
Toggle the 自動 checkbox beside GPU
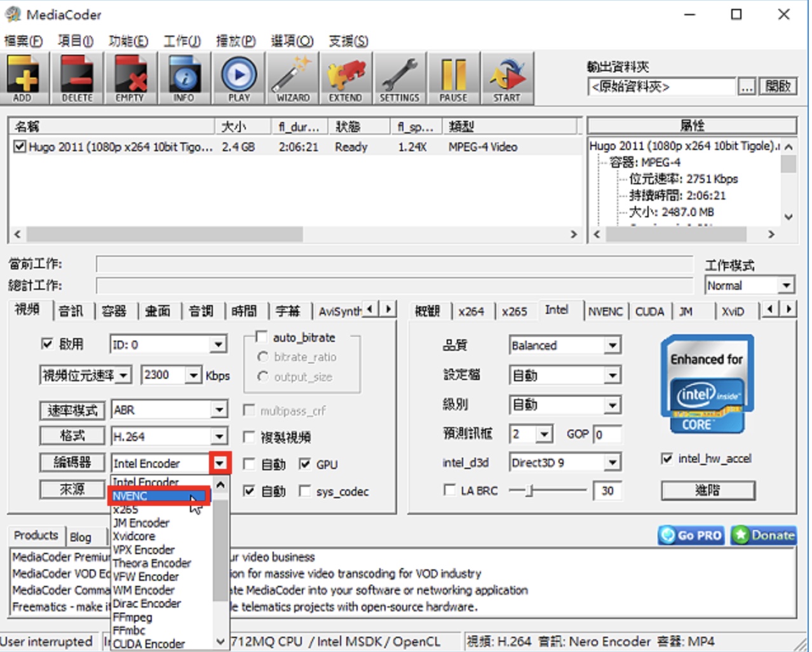click(249, 464)
